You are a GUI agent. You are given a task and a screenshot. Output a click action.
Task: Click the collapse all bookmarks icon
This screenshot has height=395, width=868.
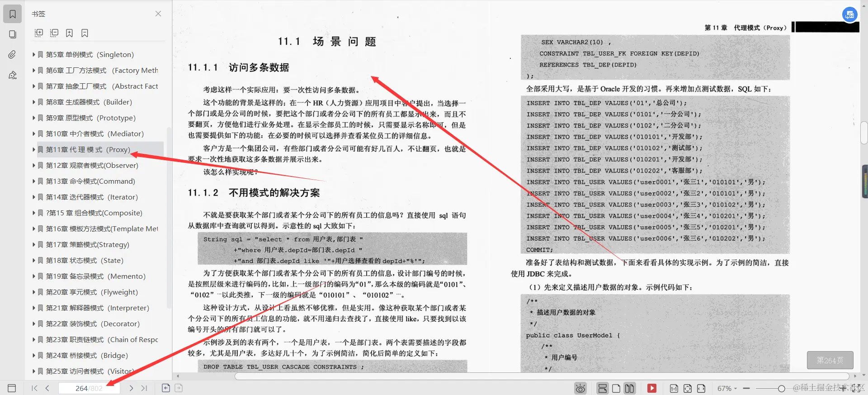click(x=54, y=33)
